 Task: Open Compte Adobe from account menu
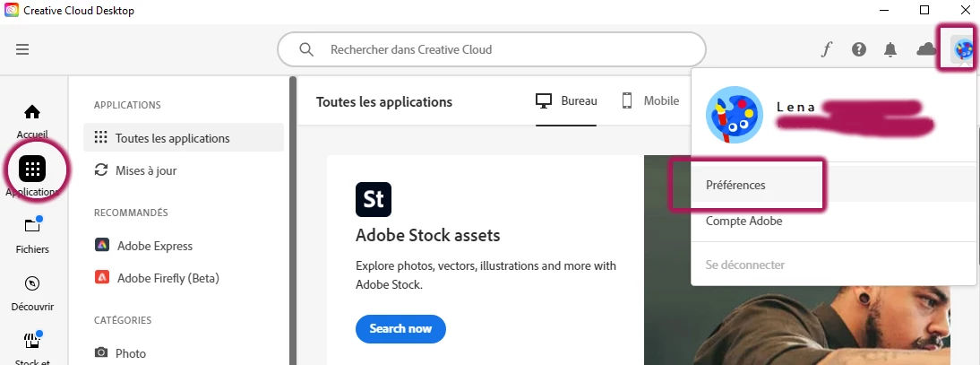(x=744, y=221)
